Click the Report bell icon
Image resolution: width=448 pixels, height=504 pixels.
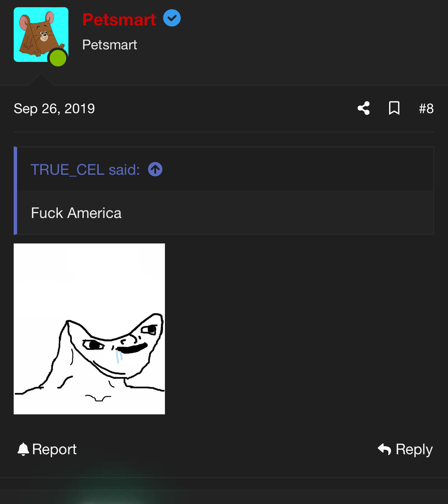(x=23, y=449)
